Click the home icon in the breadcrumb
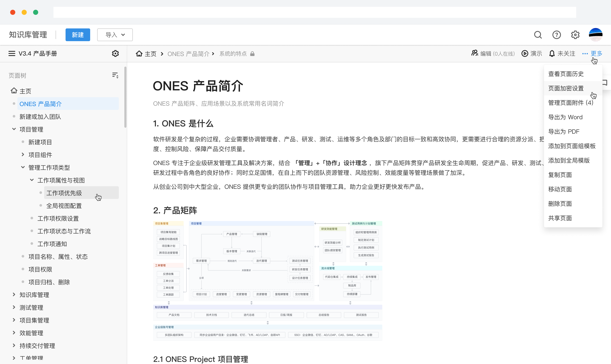This screenshot has width=611, height=364. (x=139, y=53)
